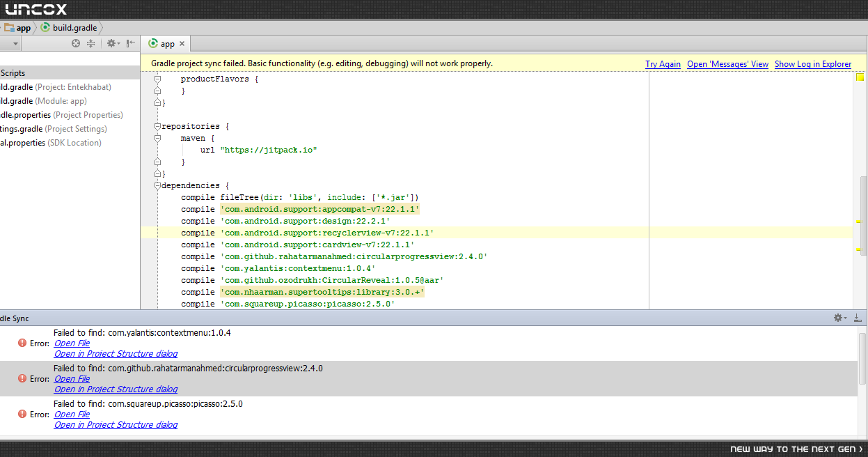Open Project Structure dialog for picasso error

(116, 425)
